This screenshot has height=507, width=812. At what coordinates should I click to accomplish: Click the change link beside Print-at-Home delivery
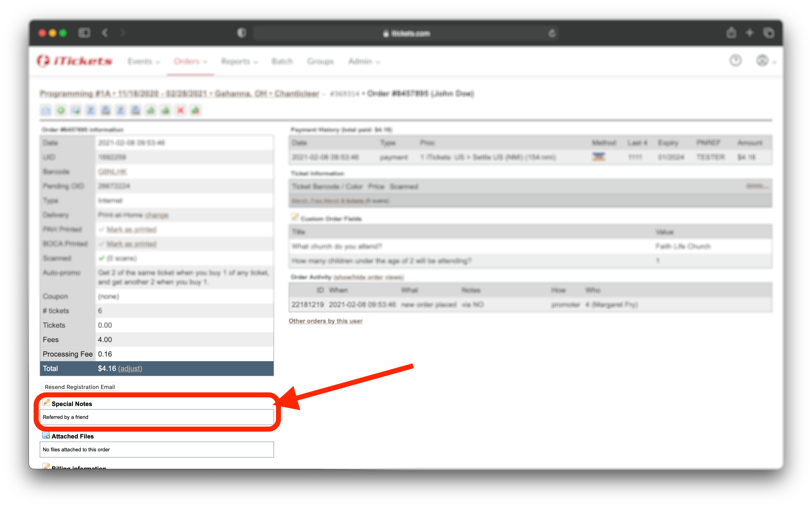pyautogui.click(x=157, y=215)
